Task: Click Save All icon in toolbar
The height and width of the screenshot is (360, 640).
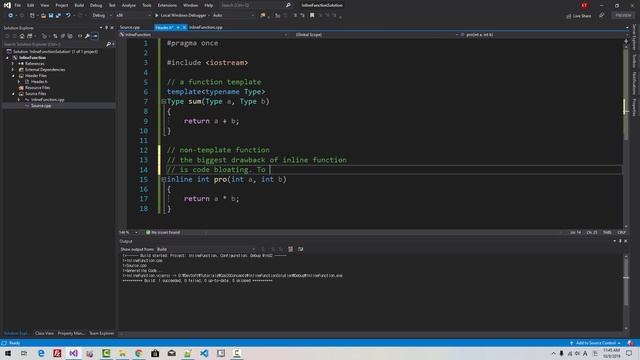Action: coord(58,16)
